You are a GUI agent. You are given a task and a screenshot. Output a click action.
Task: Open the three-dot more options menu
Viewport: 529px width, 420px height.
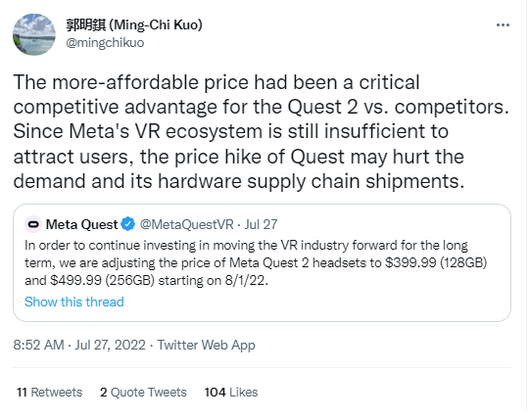tap(503, 25)
